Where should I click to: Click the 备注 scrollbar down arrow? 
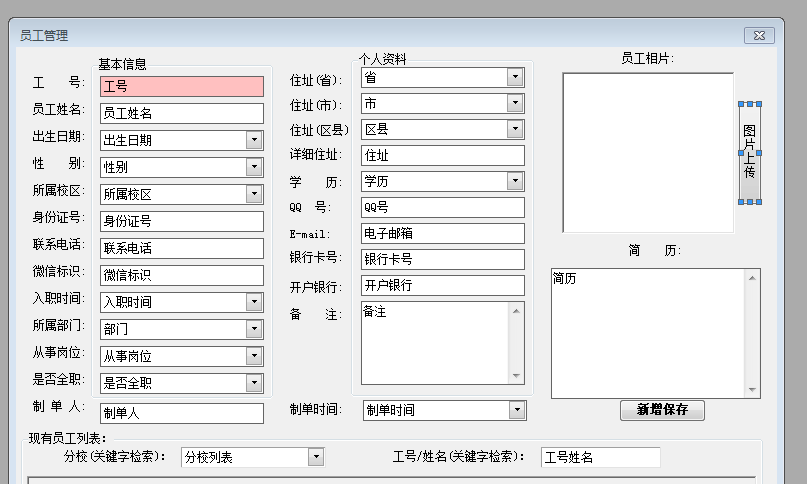516,376
